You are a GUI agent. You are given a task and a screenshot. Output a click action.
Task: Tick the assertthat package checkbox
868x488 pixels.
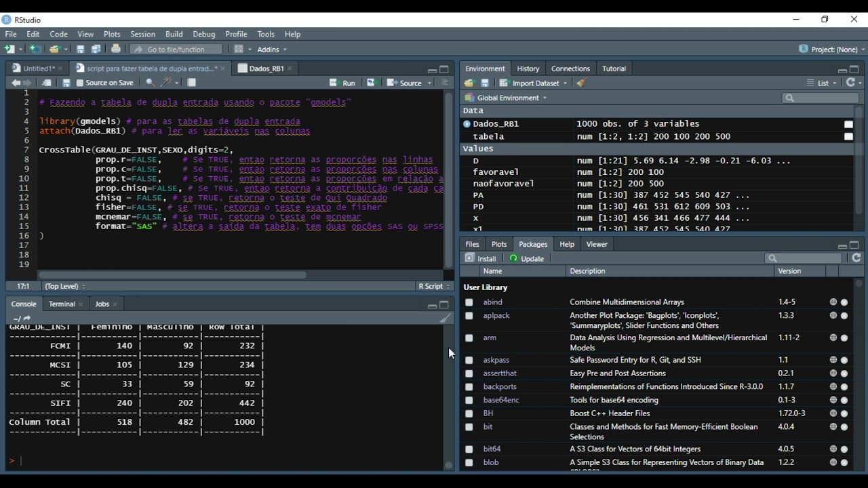click(x=469, y=373)
